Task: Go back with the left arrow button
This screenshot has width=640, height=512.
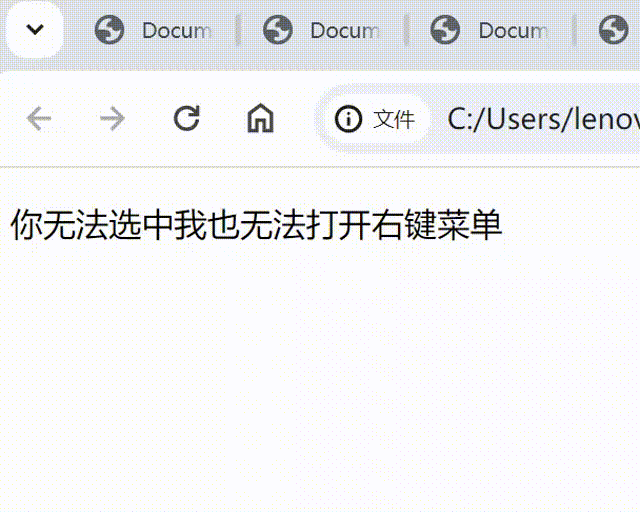Action: (39, 119)
